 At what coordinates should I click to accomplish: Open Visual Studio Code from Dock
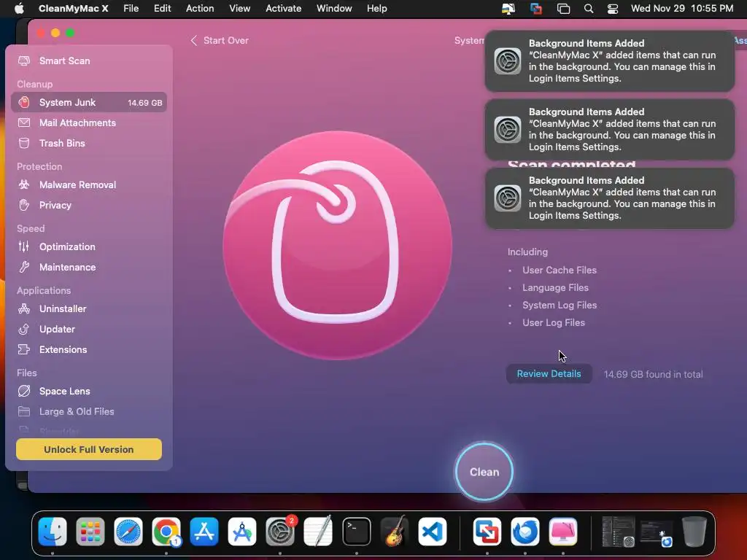coord(433,532)
